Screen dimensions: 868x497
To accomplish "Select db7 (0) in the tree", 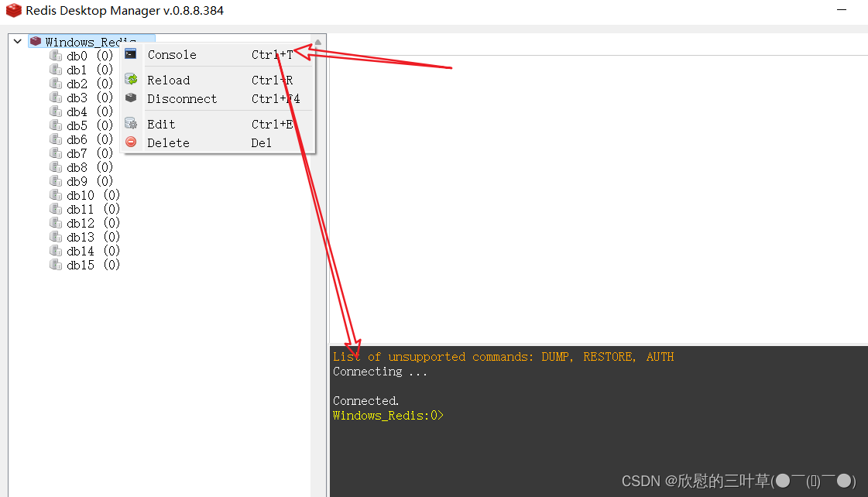I will click(90, 153).
